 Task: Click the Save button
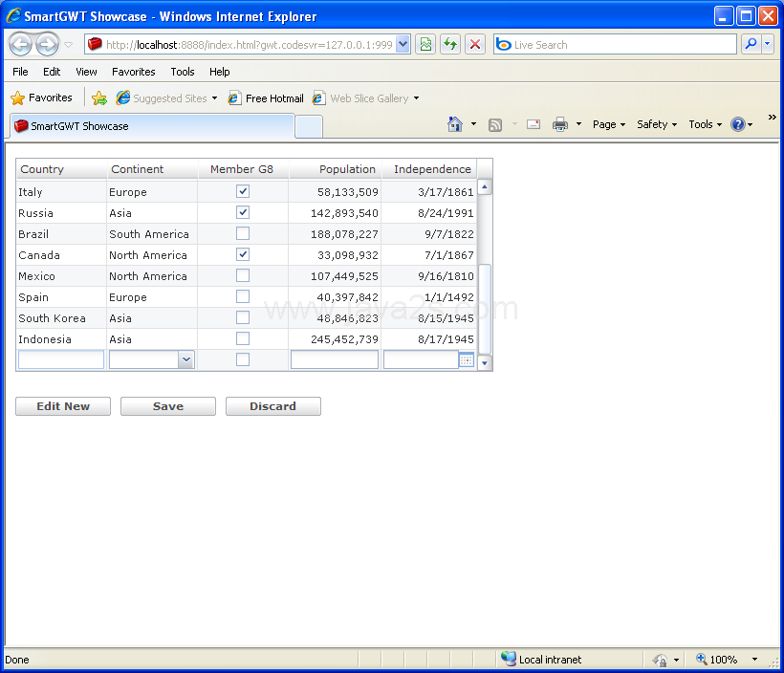168,406
